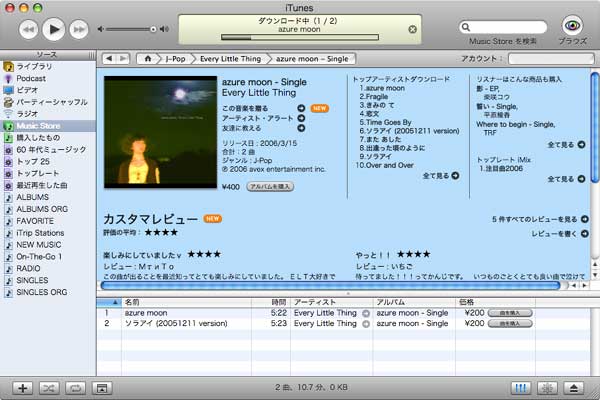Click the store page horizontal scrollbar
600x400 pixels.
point(331,285)
